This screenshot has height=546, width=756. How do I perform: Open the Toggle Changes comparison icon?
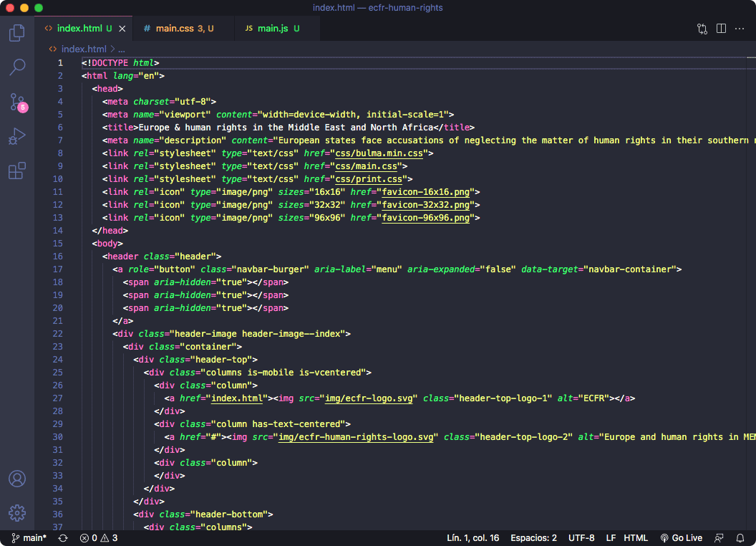click(701, 29)
